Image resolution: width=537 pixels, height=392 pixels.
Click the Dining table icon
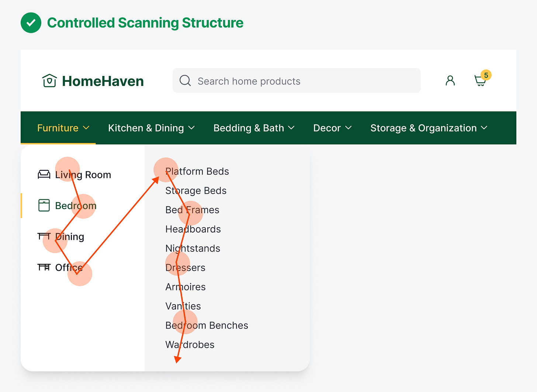tap(44, 236)
